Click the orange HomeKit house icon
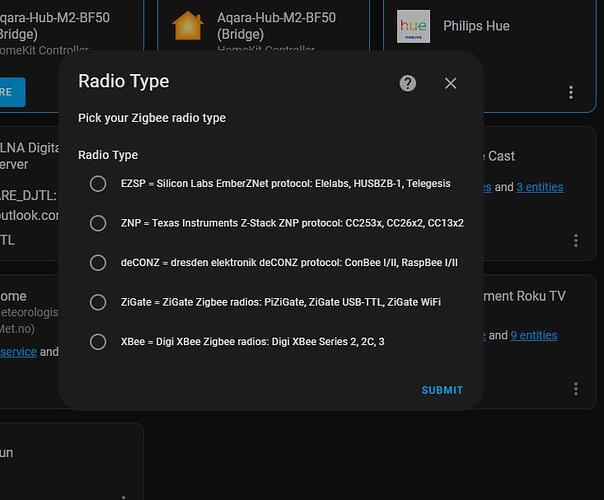Screen dimensions: 604x500 click(188, 26)
